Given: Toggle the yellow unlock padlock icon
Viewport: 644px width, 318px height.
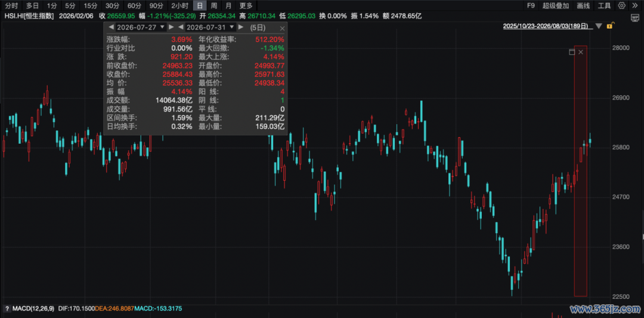Looking at the screenshot, I should [x=610, y=26].
